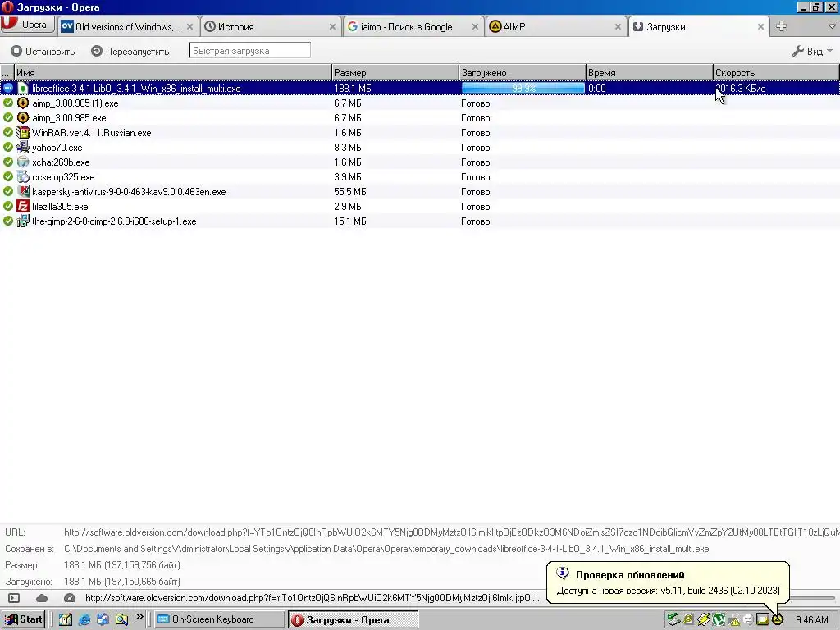Open a new tab with plus button
This screenshot has width=840, height=630.
(x=781, y=26)
